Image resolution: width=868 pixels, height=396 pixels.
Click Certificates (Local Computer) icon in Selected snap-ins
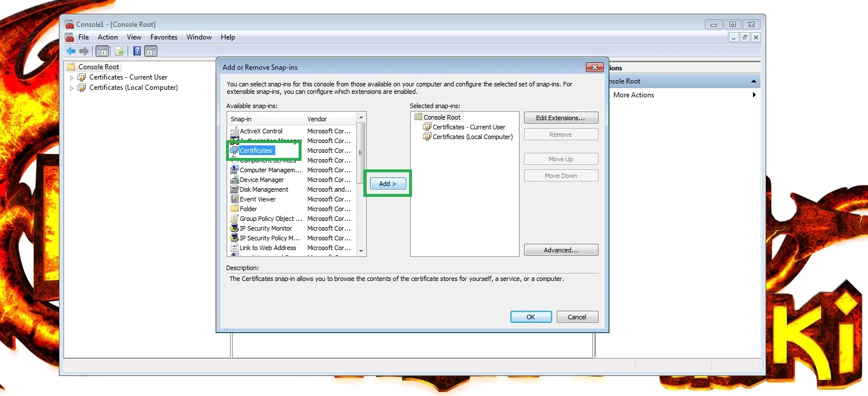[427, 137]
